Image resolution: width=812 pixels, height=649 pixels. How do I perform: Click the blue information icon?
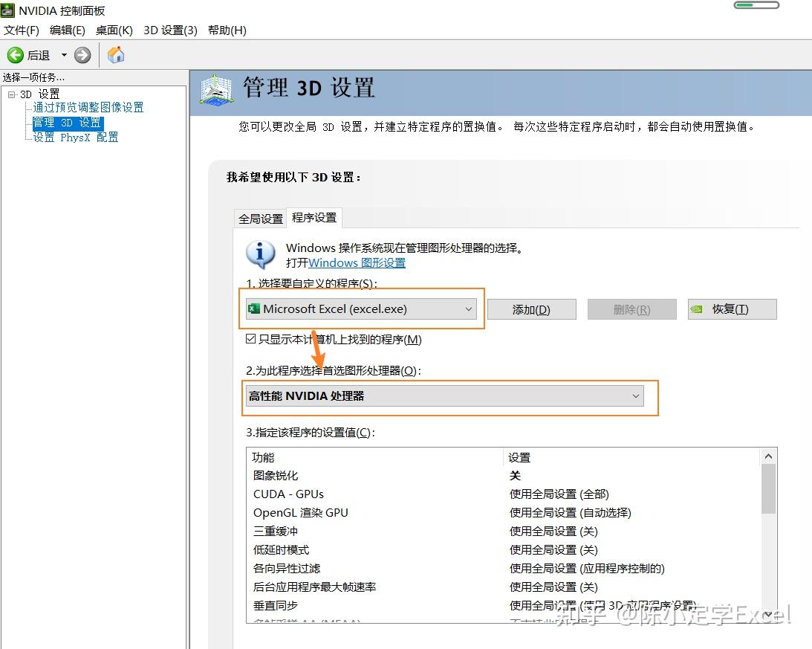click(261, 254)
